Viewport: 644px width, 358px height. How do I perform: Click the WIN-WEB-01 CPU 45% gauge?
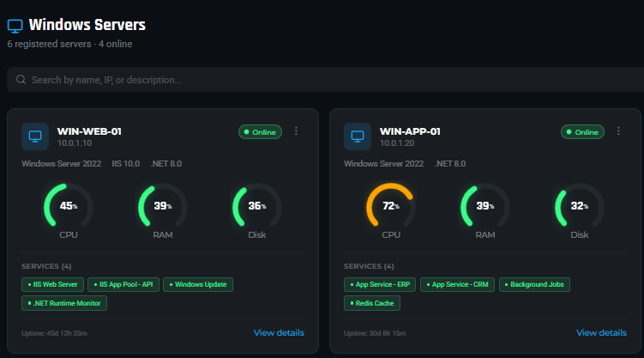coord(69,207)
